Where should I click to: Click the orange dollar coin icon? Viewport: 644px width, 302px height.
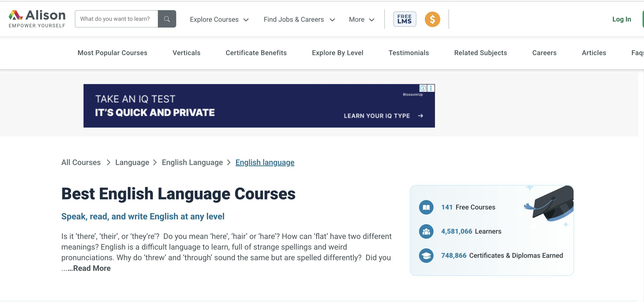[x=432, y=19]
